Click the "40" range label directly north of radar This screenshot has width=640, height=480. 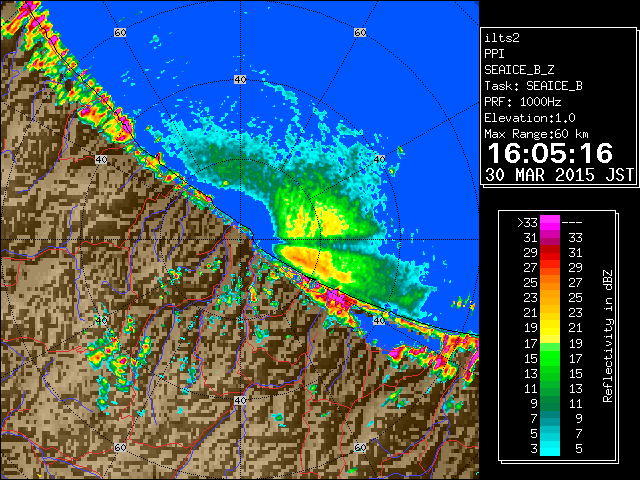click(x=240, y=80)
